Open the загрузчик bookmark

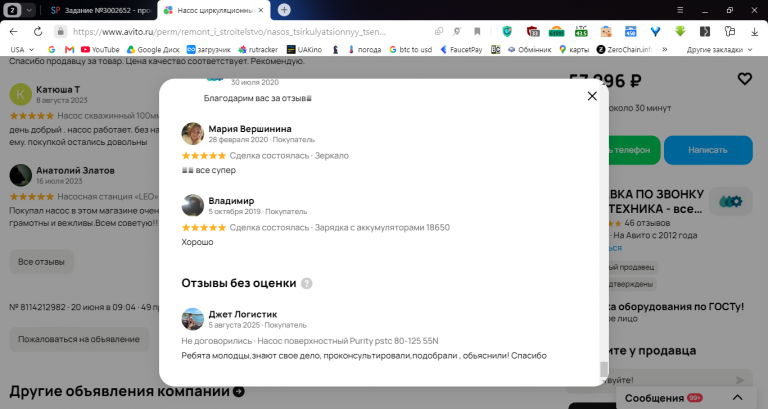[x=209, y=49]
